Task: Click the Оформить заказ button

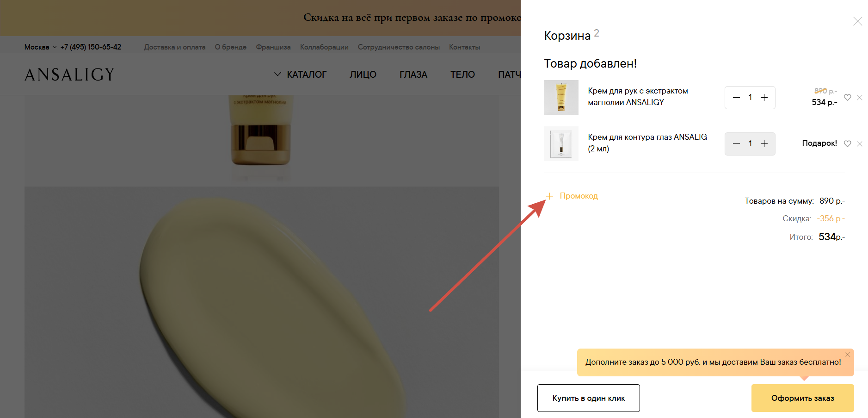Action: click(802, 398)
